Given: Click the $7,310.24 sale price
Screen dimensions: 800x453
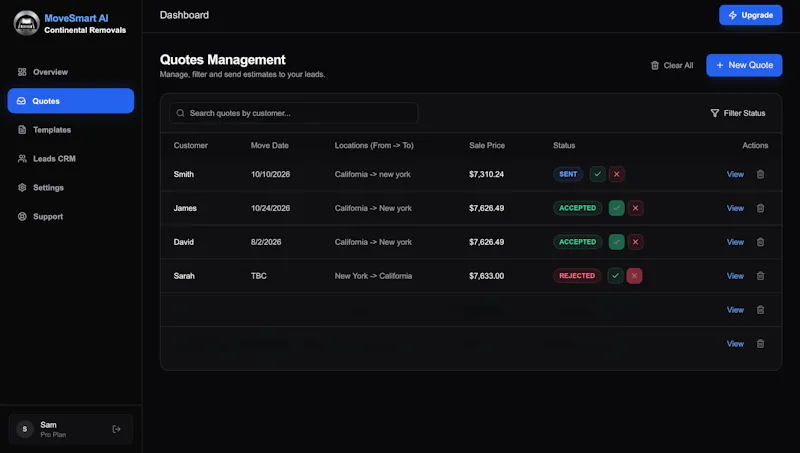Looking at the screenshot, I should point(486,174).
